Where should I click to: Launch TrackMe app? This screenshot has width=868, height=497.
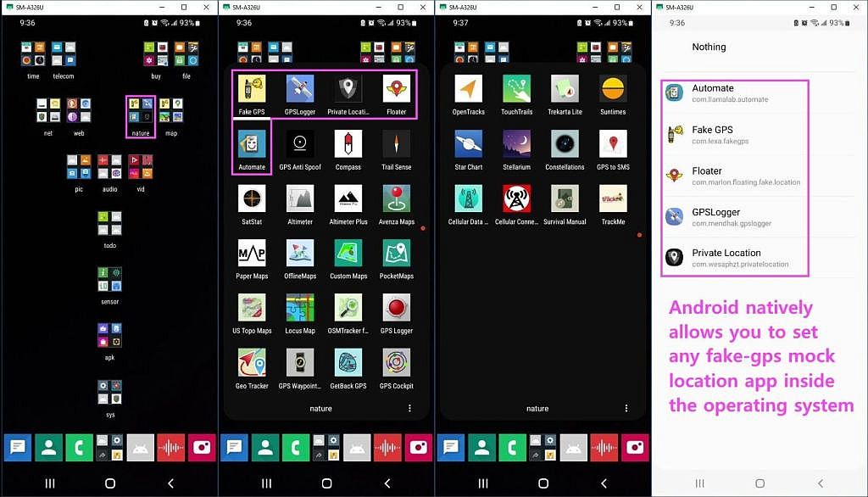coord(613,199)
